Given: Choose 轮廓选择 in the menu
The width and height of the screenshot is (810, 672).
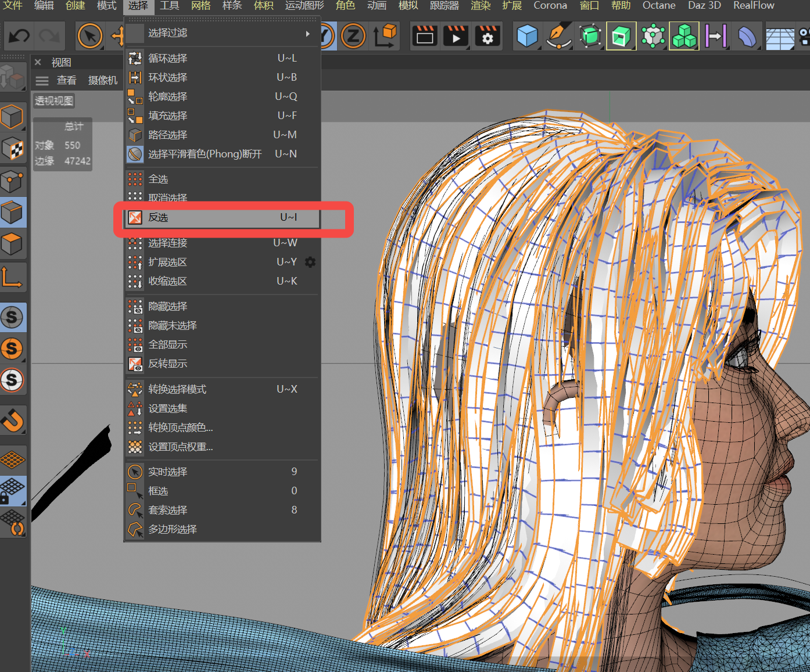Looking at the screenshot, I should [223, 96].
